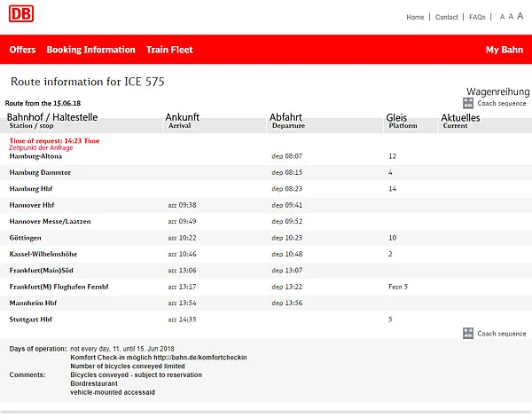Select the medium font size A
532x418 pixels.
pyautogui.click(x=511, y=17)
